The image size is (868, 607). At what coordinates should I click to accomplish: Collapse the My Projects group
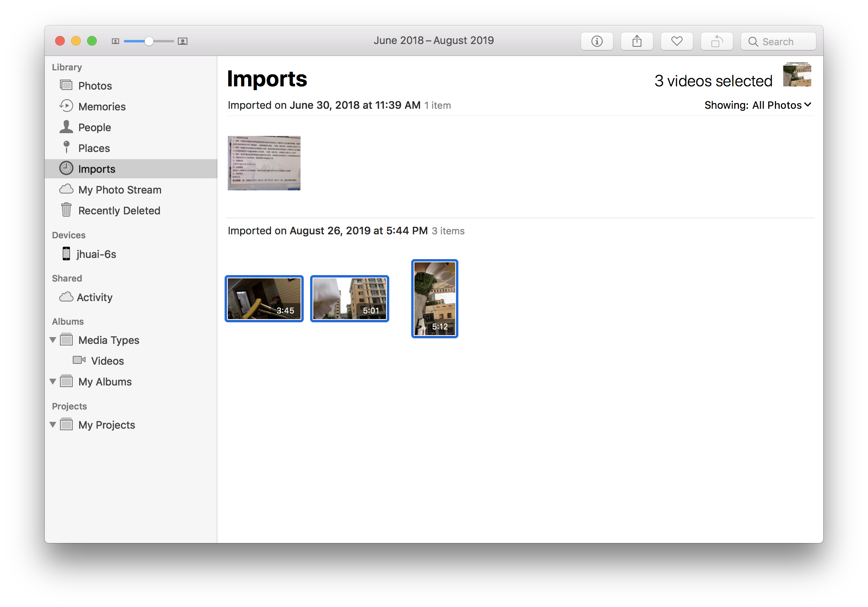(x=53, y=425)
